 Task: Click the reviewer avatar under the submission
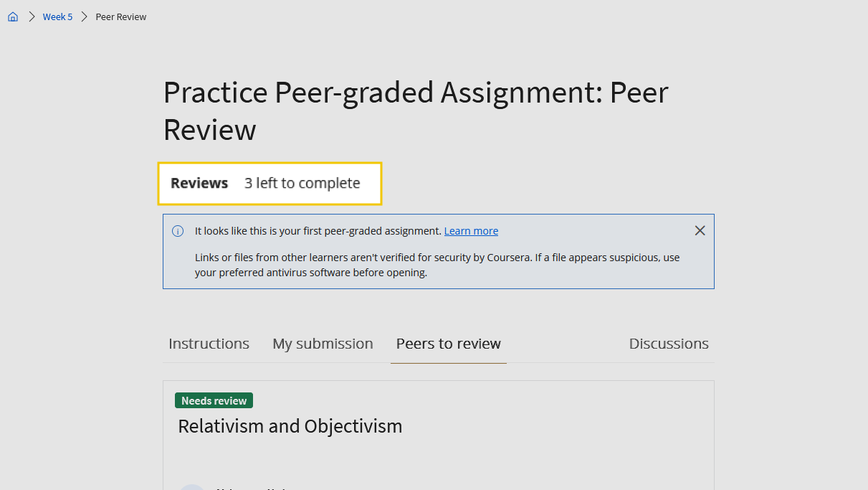(x=192, y=486)
